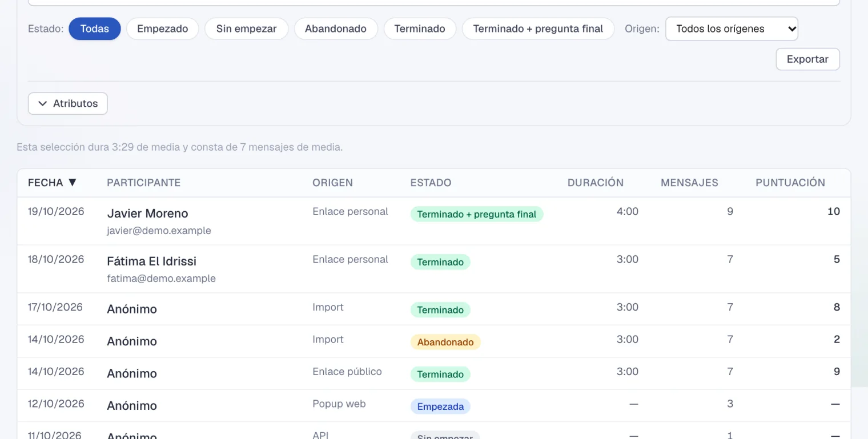Screen dimensions: 868x439
Task: Open the Todos los orígenes dropdown
Action: (732, 29)
